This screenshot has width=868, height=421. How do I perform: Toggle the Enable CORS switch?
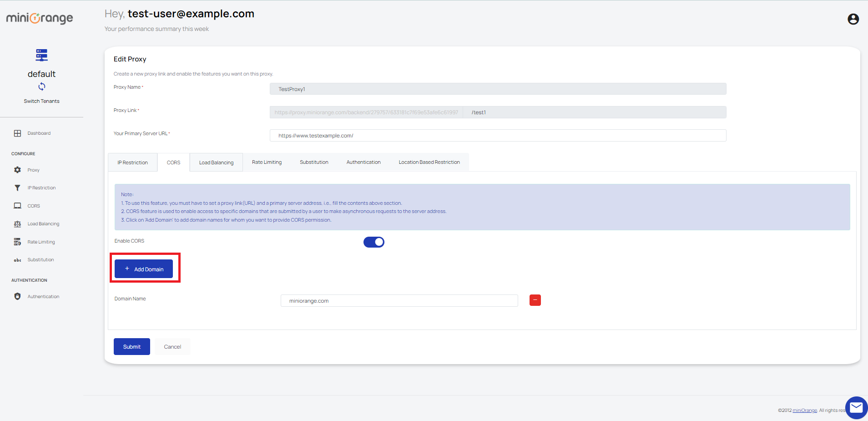click(374, 242)
